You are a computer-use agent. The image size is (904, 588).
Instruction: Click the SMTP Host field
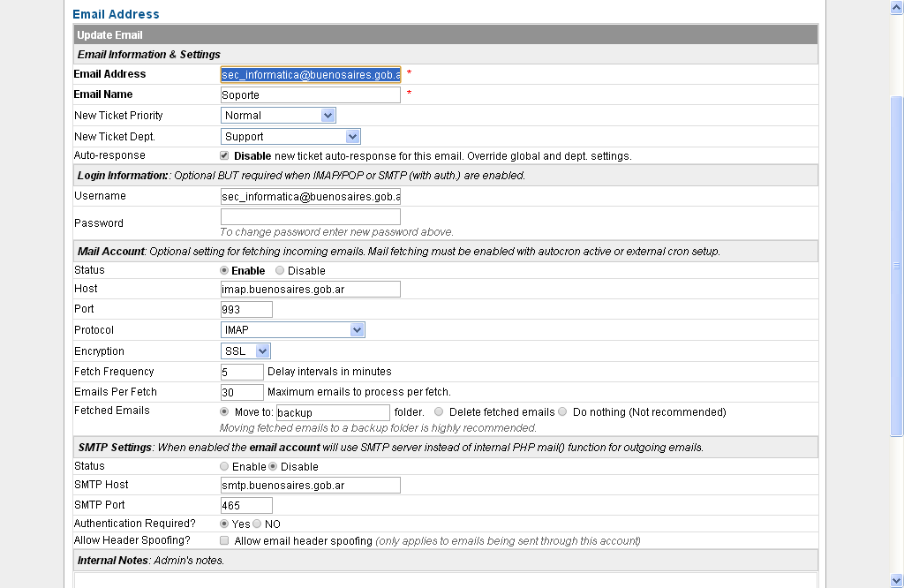(x=311, y=486)
